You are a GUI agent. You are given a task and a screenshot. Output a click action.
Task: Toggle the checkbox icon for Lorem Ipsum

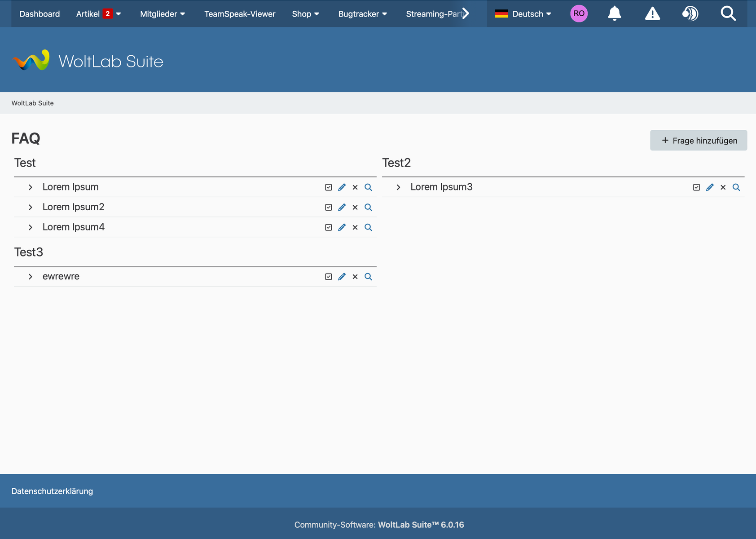pos(329,187)
